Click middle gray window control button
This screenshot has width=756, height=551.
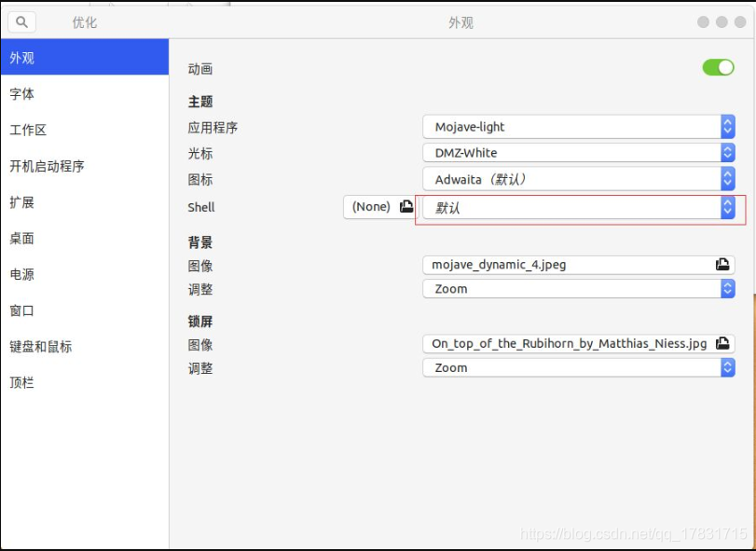[x=722, y=22]
